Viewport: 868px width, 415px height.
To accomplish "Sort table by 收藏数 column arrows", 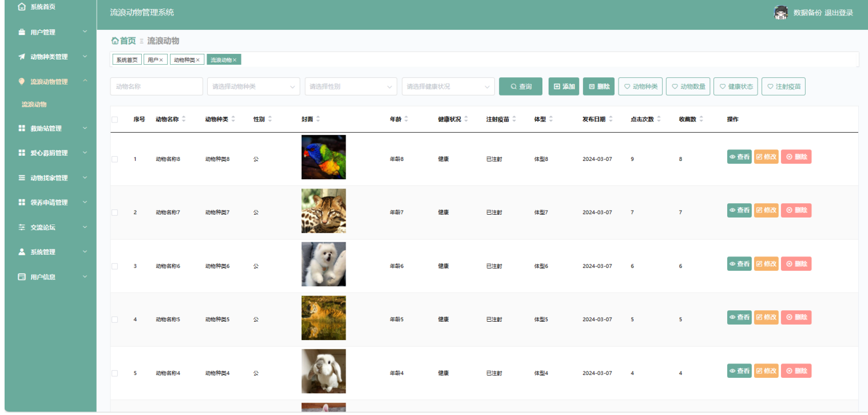I will [701, 119].
